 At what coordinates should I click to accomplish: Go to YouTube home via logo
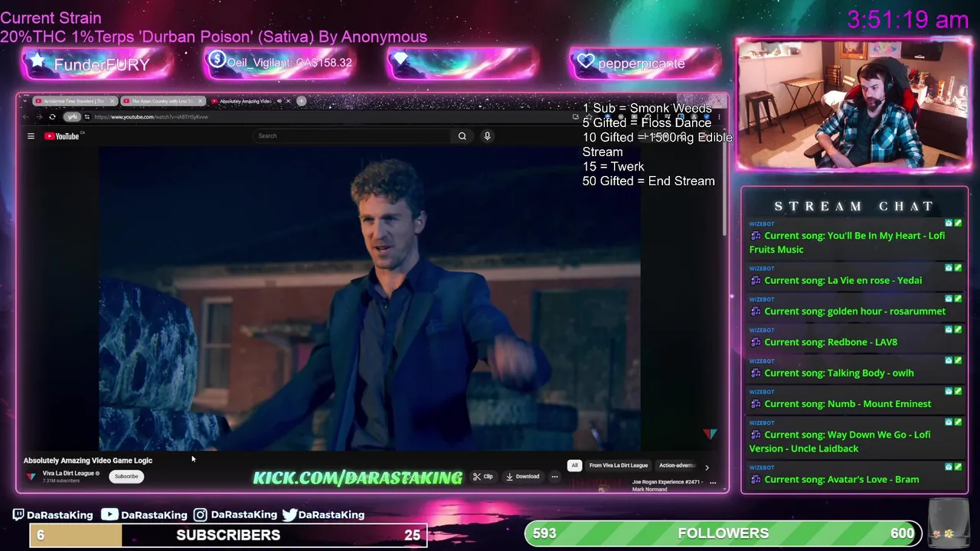(64, 136)
